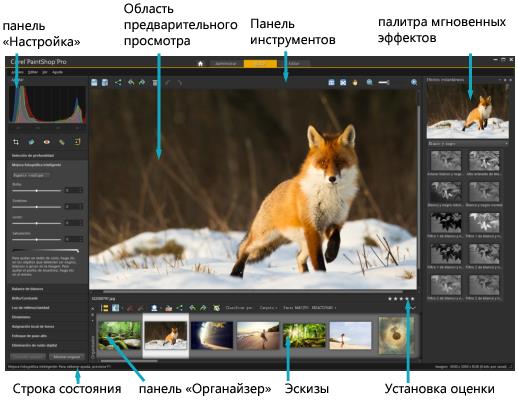Open the Blanco y negro effects category dropdown
The width and height of the screenshot is (518, 409).
(468, 144)
